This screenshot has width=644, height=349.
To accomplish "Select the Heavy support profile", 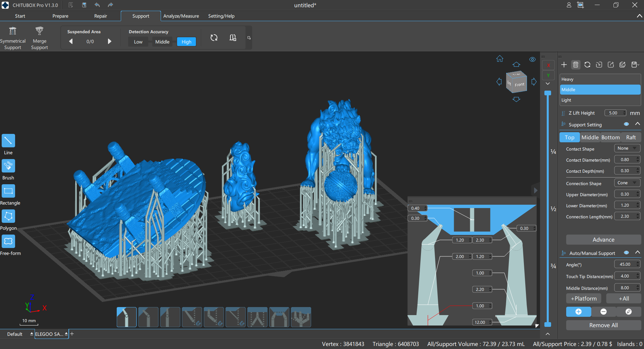I will [x=600, y=79].
